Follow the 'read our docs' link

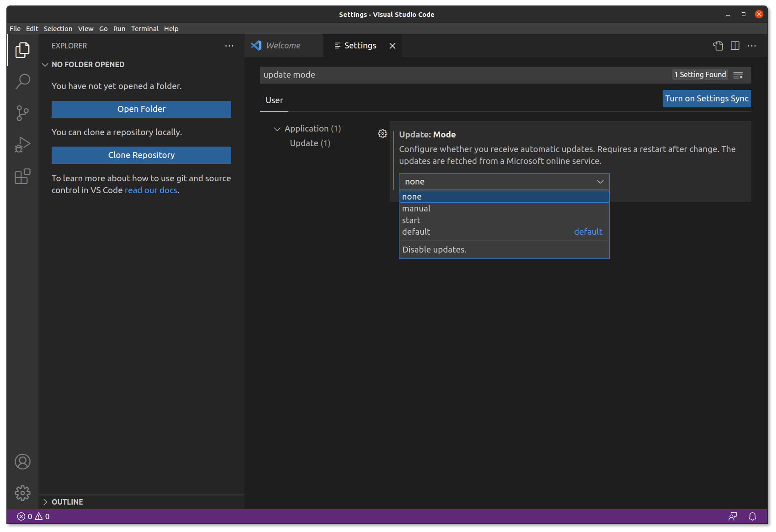point(151,190)
